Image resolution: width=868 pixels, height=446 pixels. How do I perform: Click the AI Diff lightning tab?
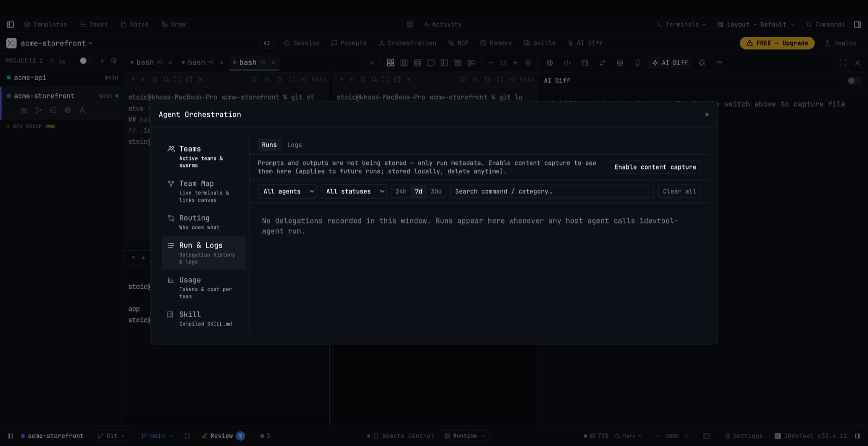tap(670, 63)
